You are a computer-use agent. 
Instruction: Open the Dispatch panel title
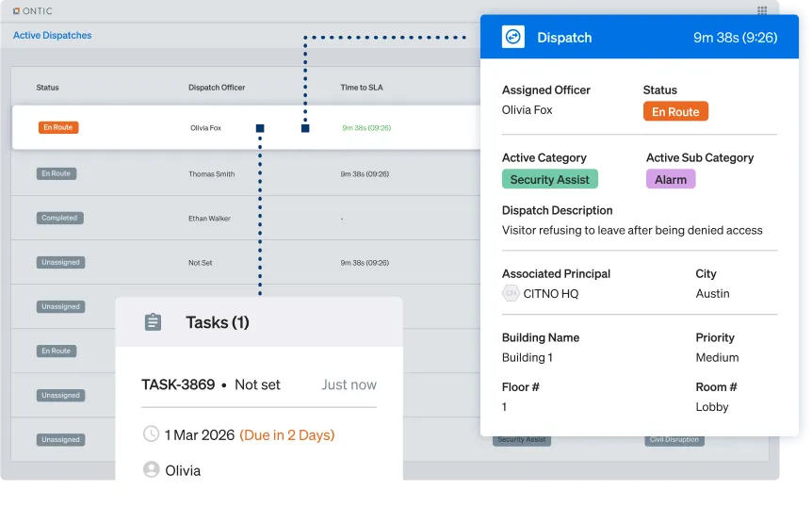564,38
